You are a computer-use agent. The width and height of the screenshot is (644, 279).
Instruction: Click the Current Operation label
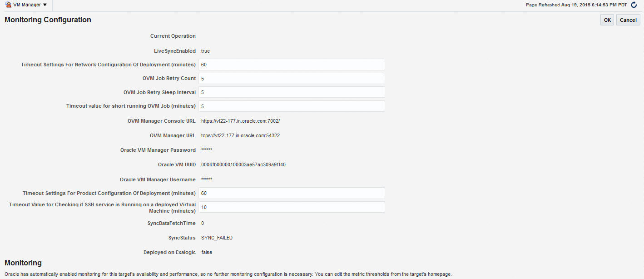point(173,36)
